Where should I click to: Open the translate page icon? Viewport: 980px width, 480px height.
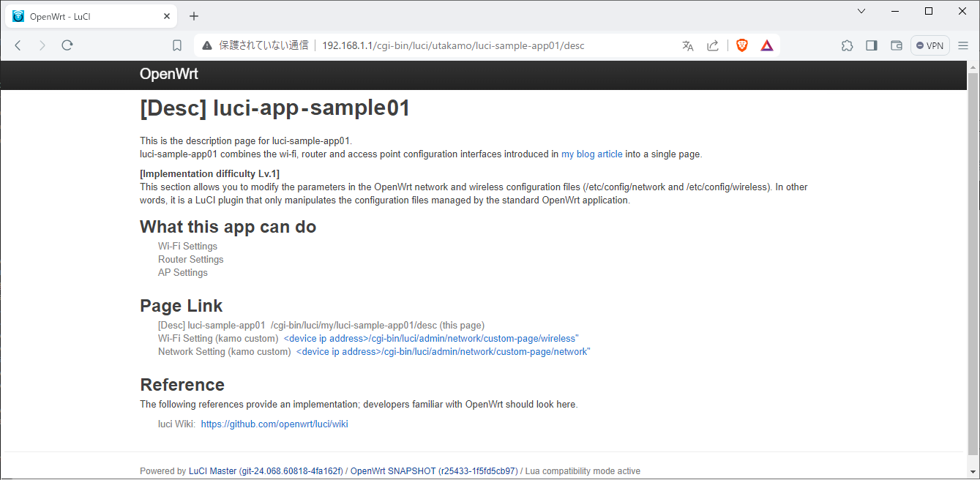687,45
